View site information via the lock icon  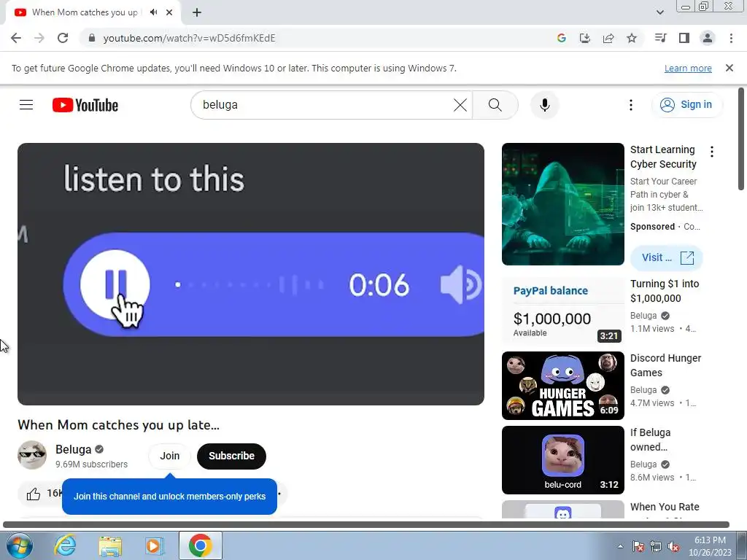click(x=92, y=38)
